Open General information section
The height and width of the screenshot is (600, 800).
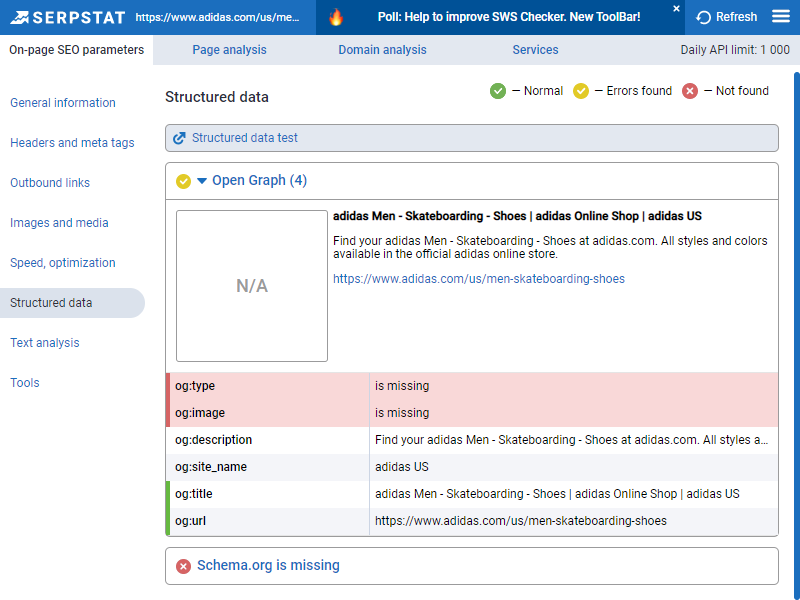click(63, 103)
